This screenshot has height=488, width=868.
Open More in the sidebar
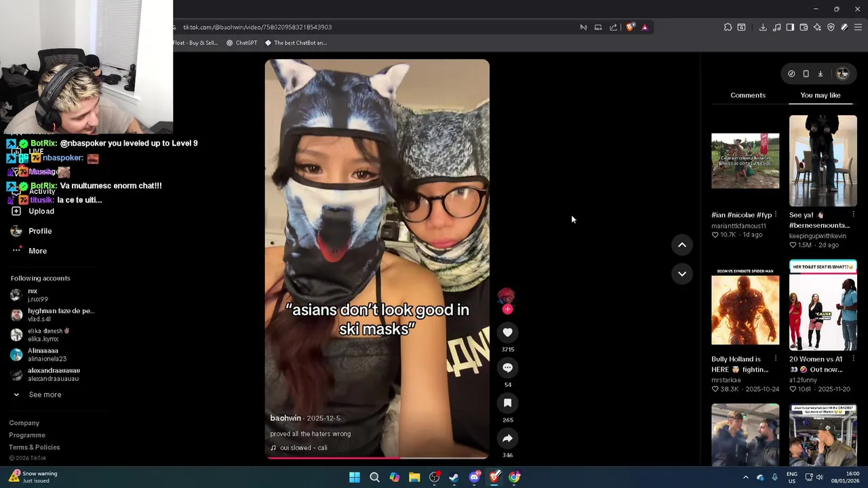(29, 251)
